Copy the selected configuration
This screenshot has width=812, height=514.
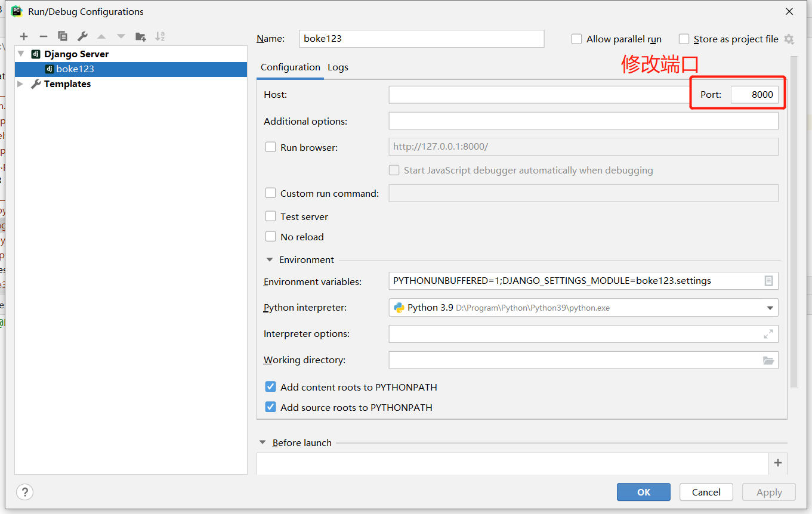pyautogui.click(x=63, y=36)
